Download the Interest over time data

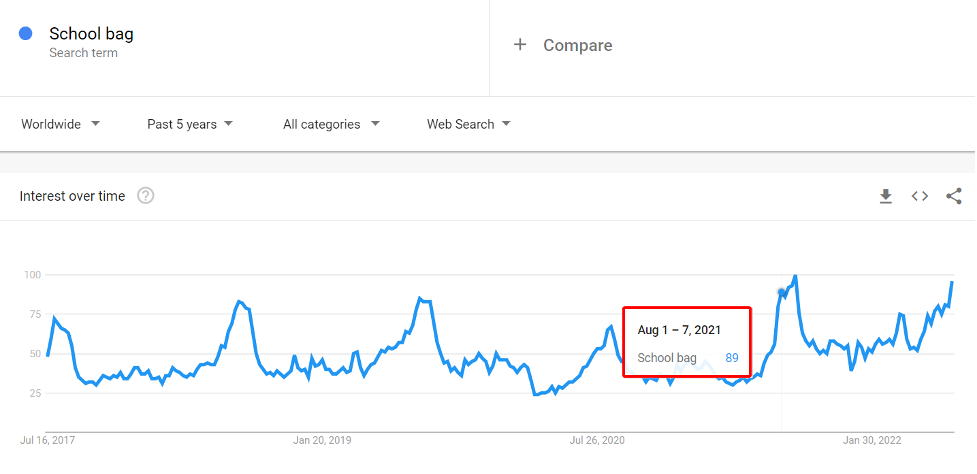pyautogui.click(x=885, y=197)
